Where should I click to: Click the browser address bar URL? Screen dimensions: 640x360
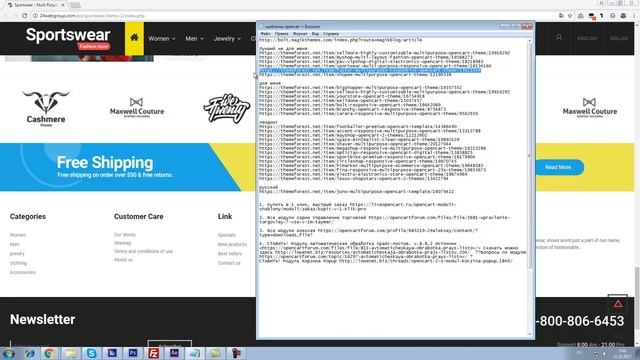coord(92,16)
